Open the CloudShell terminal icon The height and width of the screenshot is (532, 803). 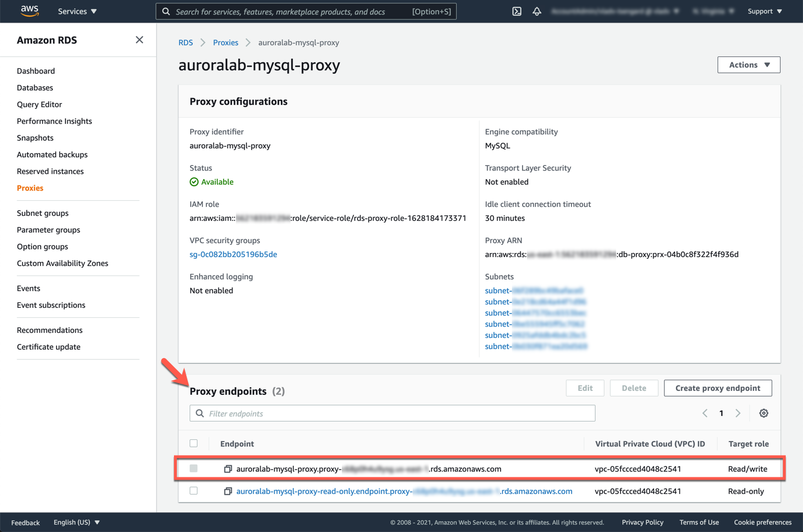click(517, 11)
